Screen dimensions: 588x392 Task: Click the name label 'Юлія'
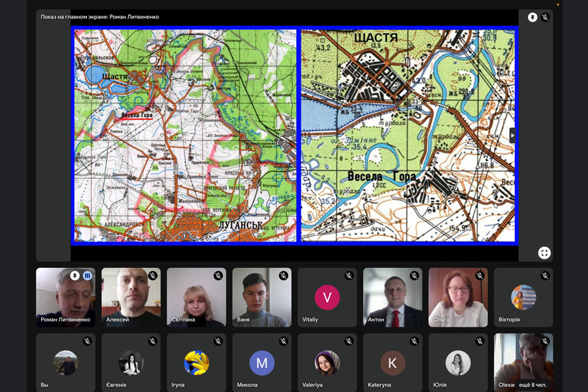[x=440, y=385]
